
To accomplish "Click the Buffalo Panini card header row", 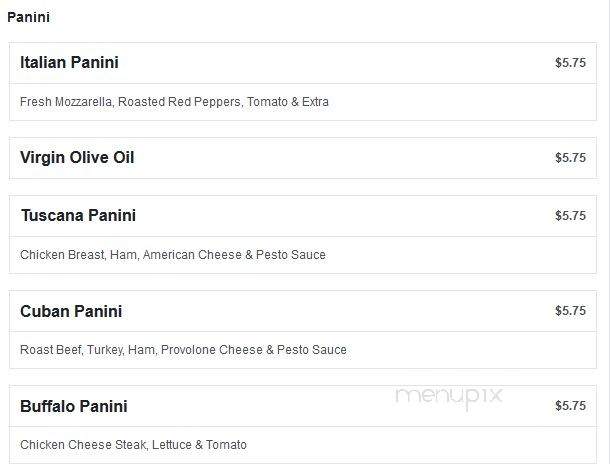I will (303, 406).
